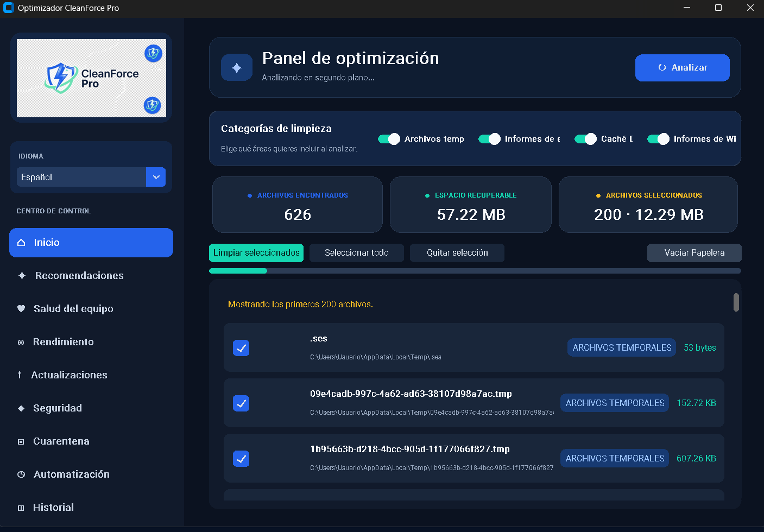Click the shield badge at the logo's bottom corner

click(152, 105)
